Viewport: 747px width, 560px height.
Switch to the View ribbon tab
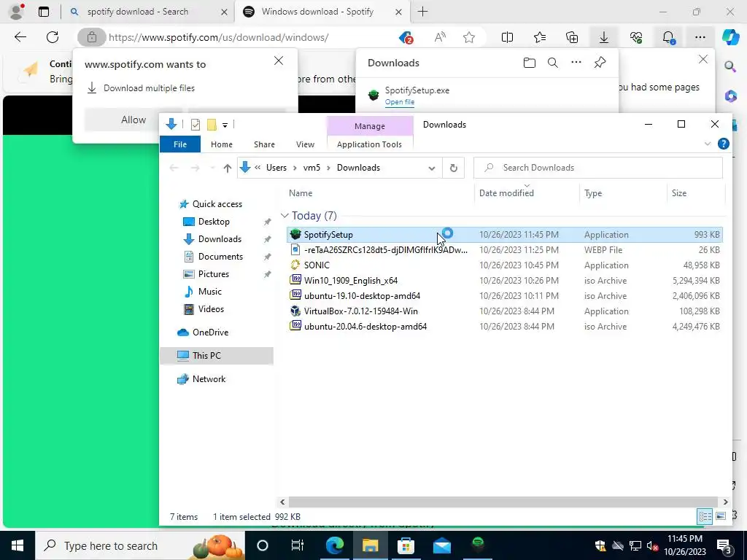[x=305, y=144]
